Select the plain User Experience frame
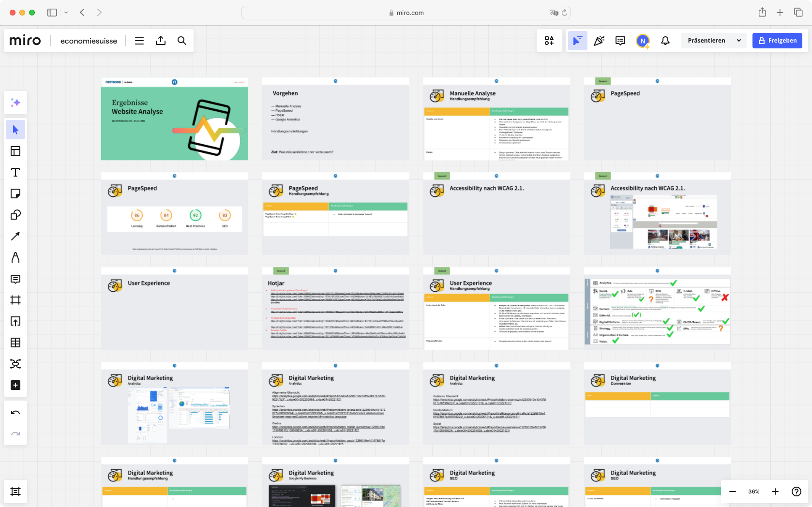The height and width of the screenshot is (507, 812). tap(175, 309)
